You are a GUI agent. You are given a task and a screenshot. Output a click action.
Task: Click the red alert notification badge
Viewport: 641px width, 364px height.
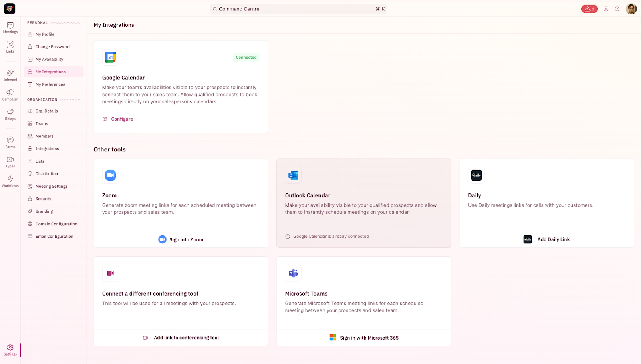pyautogui.click(x=589, y=9)
